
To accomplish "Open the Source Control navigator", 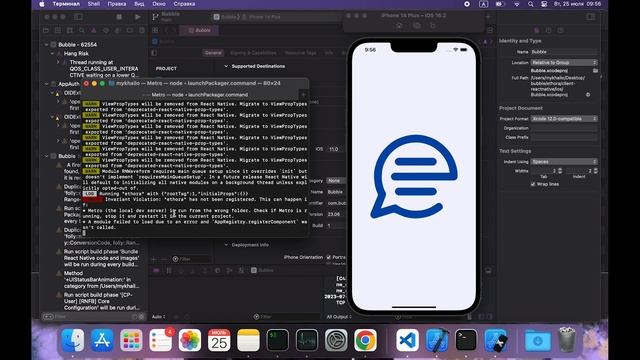I will point(58,31).
